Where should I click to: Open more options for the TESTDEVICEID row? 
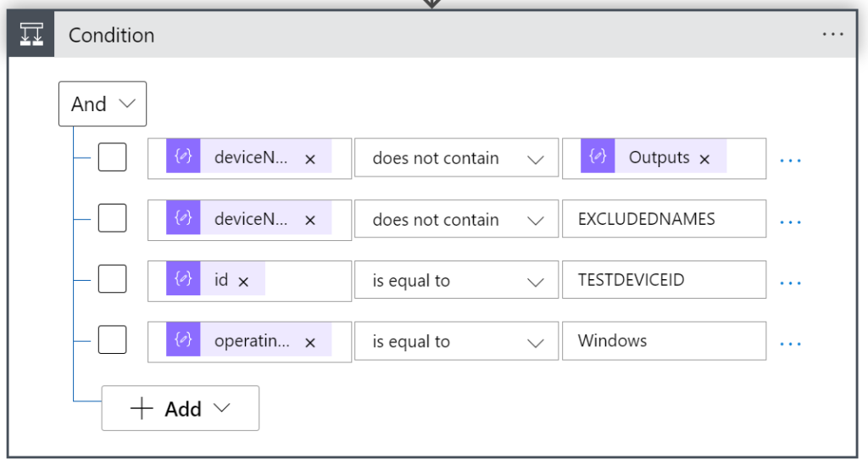point(790,282)
